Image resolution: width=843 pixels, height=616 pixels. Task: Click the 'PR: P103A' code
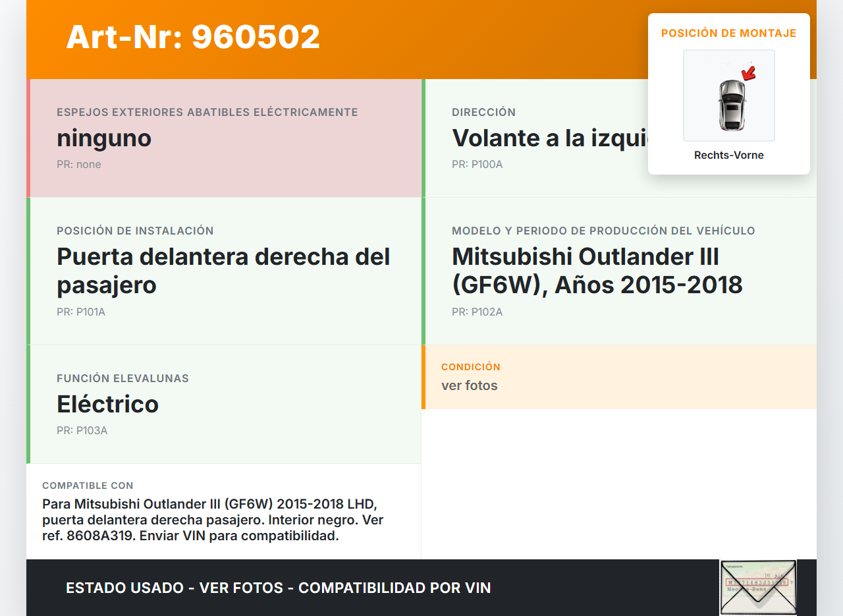coord(82,430)
